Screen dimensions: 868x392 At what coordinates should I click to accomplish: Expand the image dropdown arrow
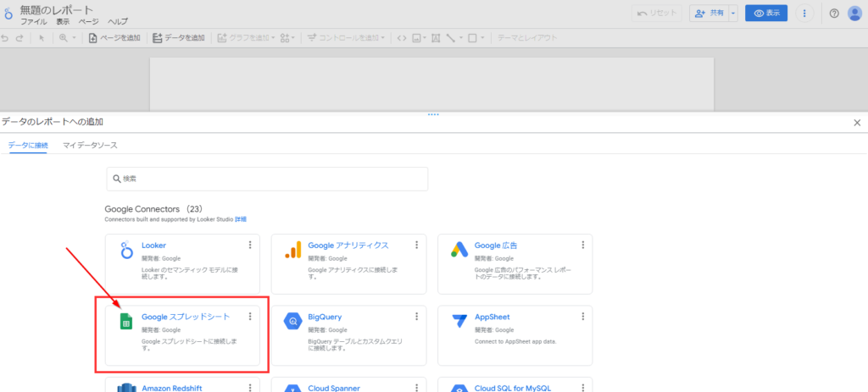point(424,38)
